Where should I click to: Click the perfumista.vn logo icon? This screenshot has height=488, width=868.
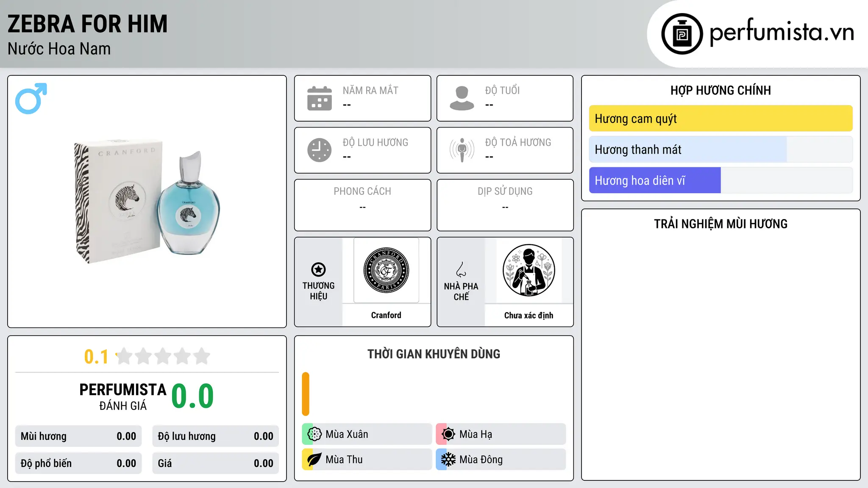tap(682, 34)
